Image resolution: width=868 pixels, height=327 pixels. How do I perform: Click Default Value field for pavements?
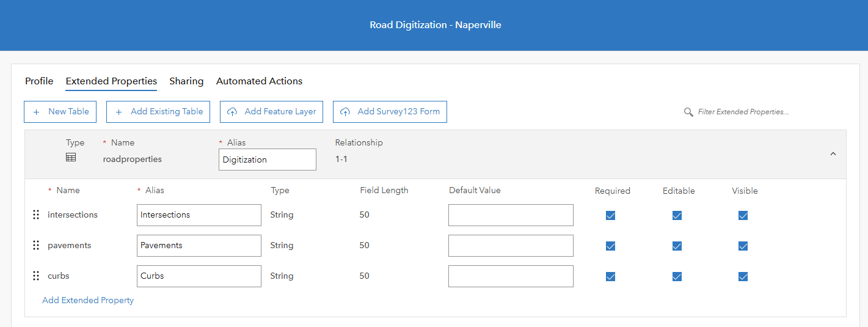point(511,246)
